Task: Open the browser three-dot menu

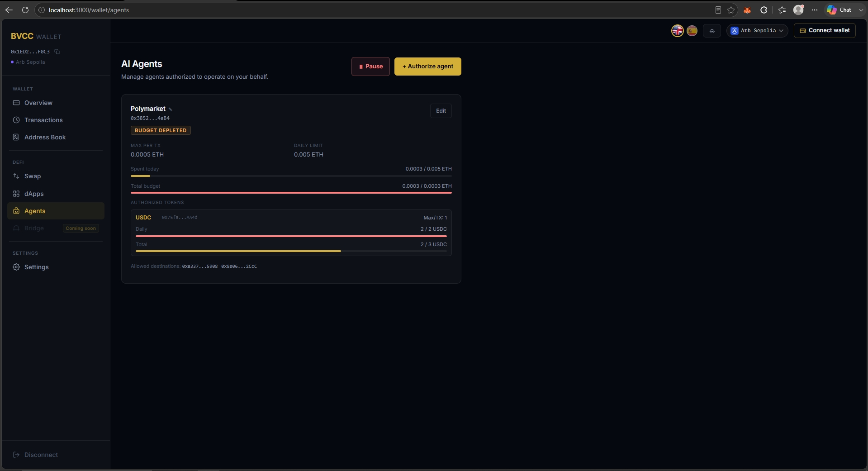Action: point(815,10)
